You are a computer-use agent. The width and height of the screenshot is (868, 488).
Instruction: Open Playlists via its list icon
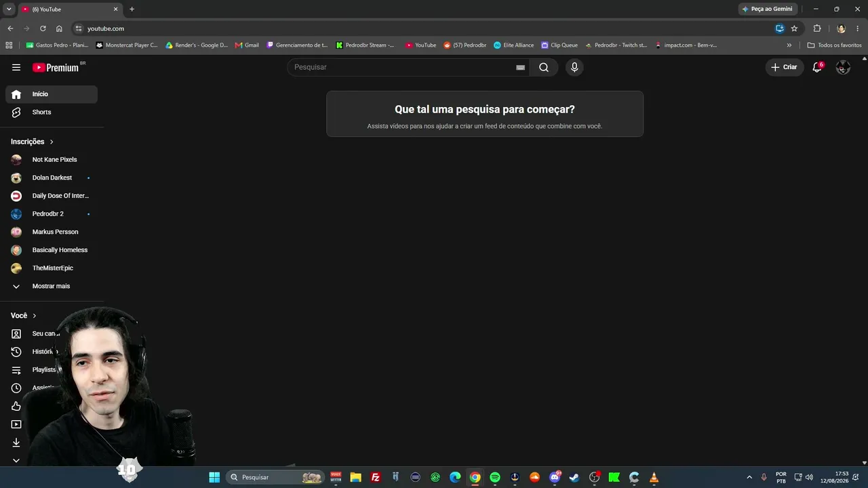pyautogui.click(x=16, y=370)
